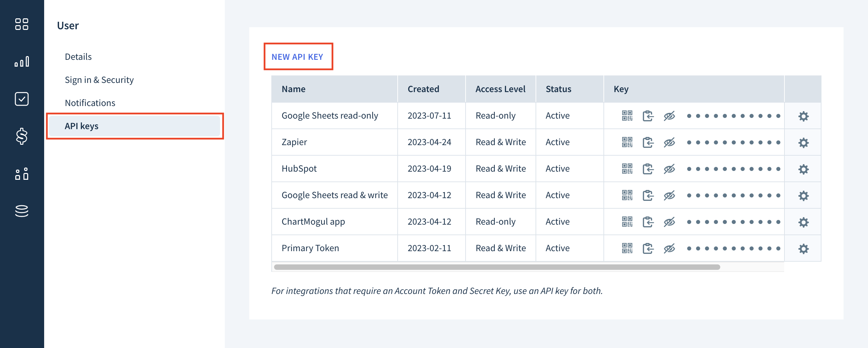Viewport: 868px width, 348px height.
Task: Click the masked key dots for Primary Token
Action: pos(734,248)
